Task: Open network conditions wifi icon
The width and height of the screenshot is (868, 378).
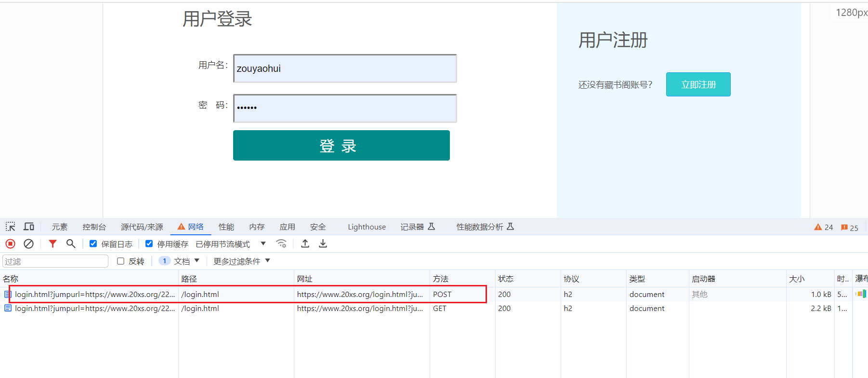Action: pos(281,244)
